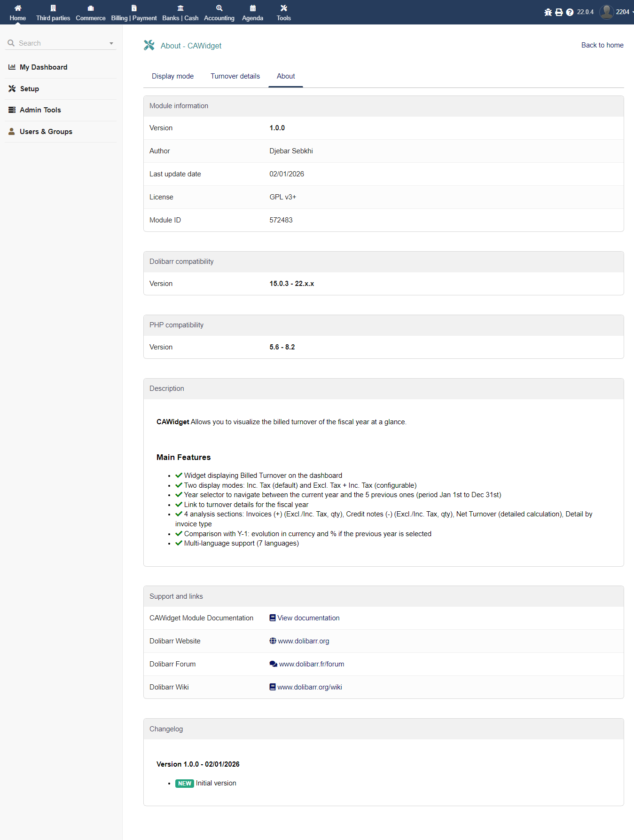The width and height of the screenshot is (634, 840).
Task: Click Back to home link
Action: (x=602, y=45)
